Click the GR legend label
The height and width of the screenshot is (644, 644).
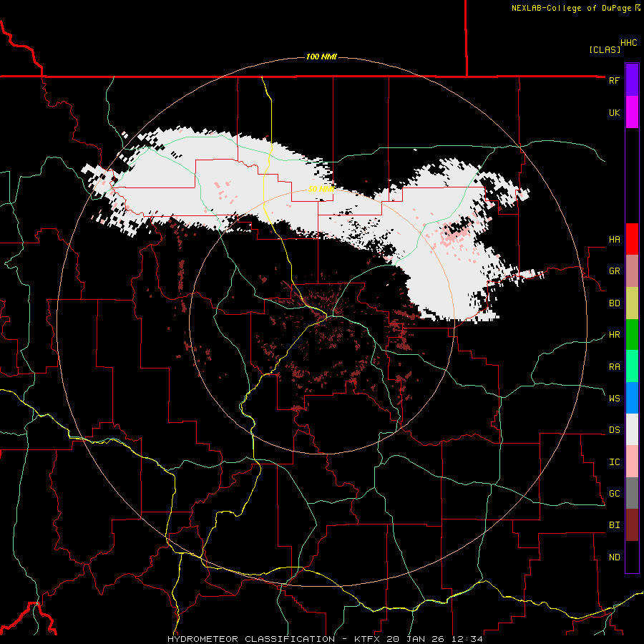click(x=614, y=271)
